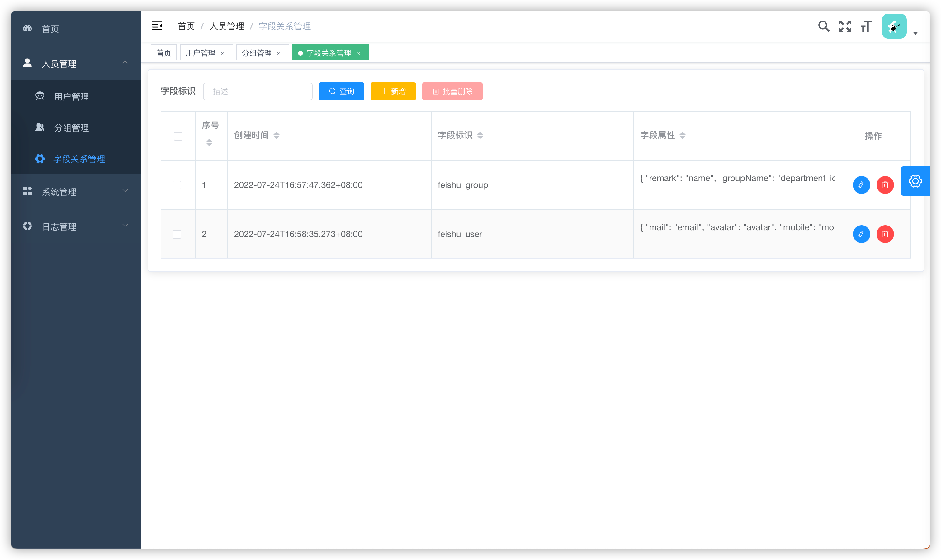Check the feishu_user row checkbox
The image size is (941, 560).
(x=177, y=234)
